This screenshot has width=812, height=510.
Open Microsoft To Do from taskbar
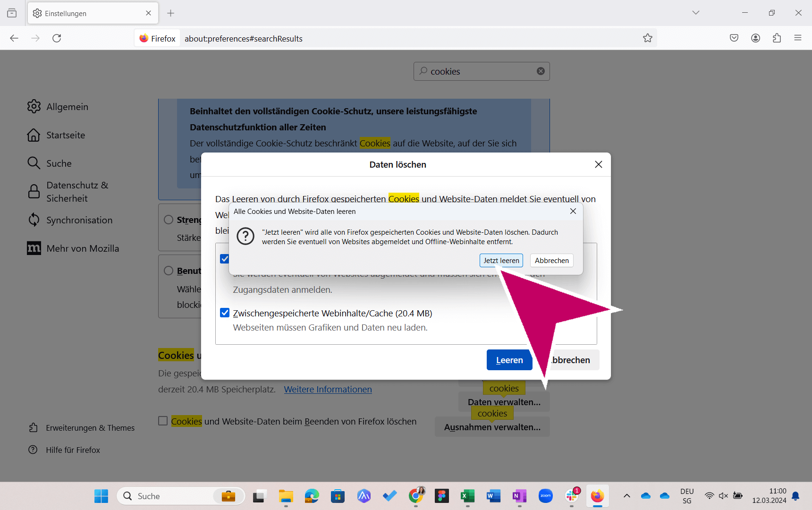tap(390, 496)
